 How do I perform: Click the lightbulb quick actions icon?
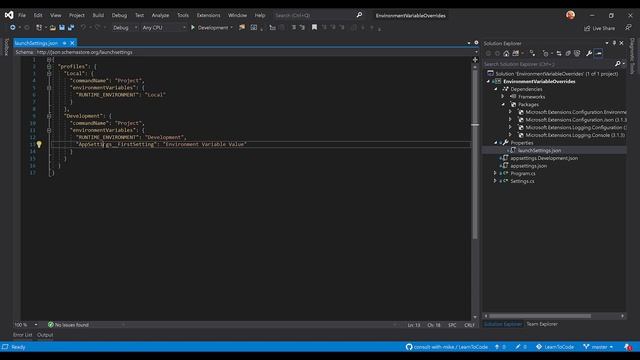pyautogui.click(x=39, y=144)
